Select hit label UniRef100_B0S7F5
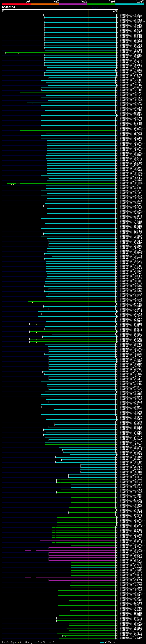Image resolution: width=146 pixels, height=644 pixels. [131, 596]
